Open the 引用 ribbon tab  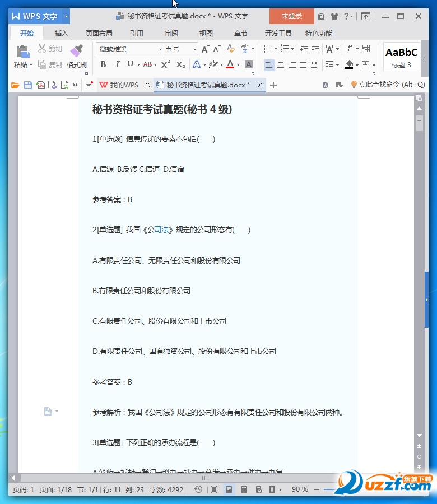(x=137, y=34)
